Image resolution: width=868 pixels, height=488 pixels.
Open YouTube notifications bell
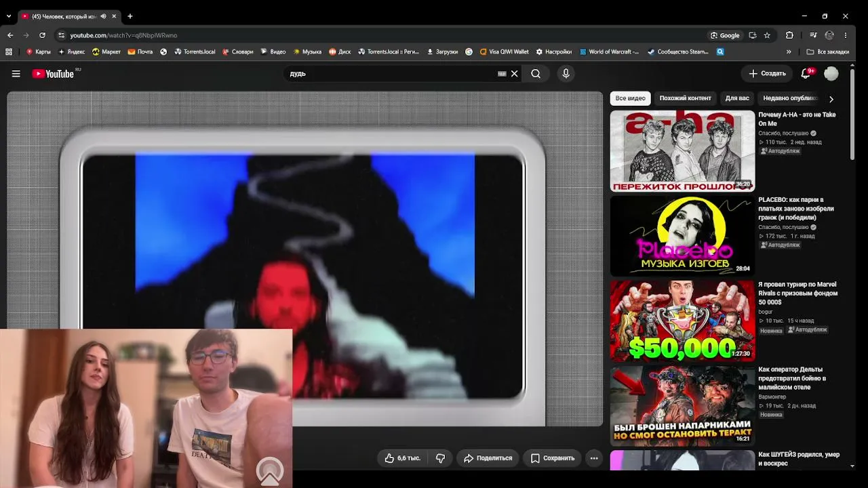coord(806,73)
